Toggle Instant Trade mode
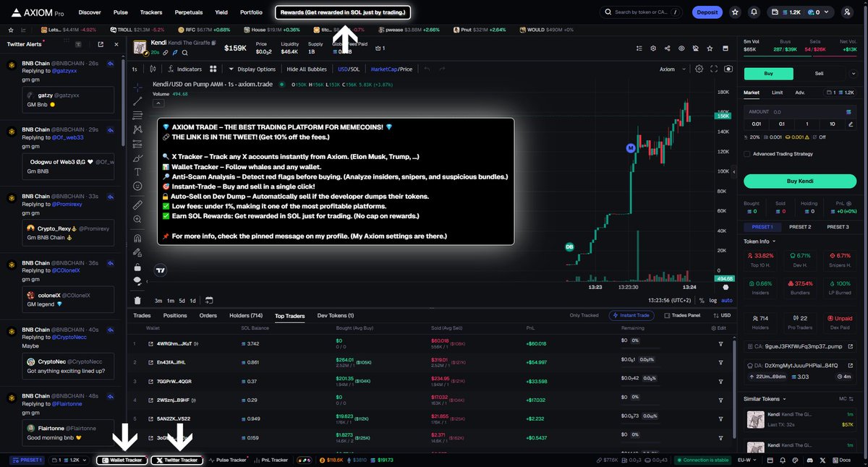Image resolution: width=868 pixels, height=467 pixels. point(632,315)
